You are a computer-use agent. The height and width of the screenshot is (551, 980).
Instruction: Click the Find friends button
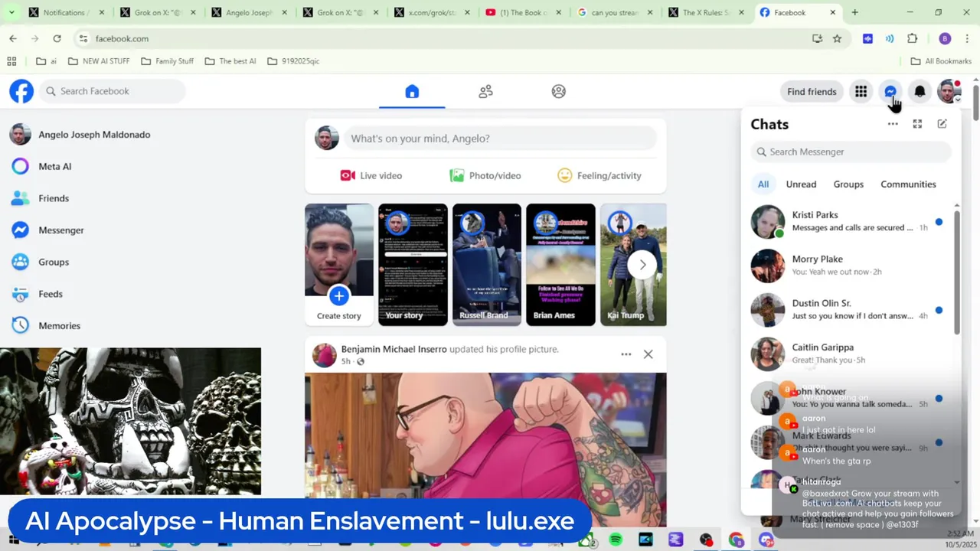(812, 92)
